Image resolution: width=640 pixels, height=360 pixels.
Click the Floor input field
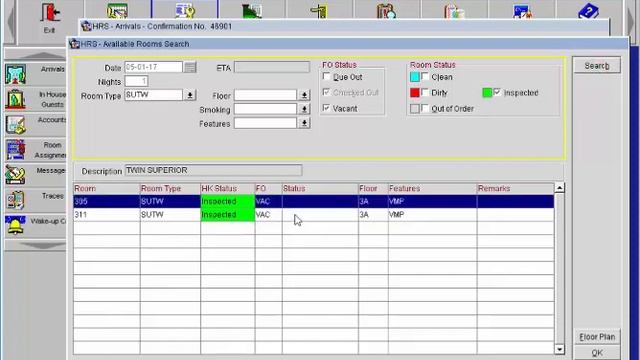point(265,95)
